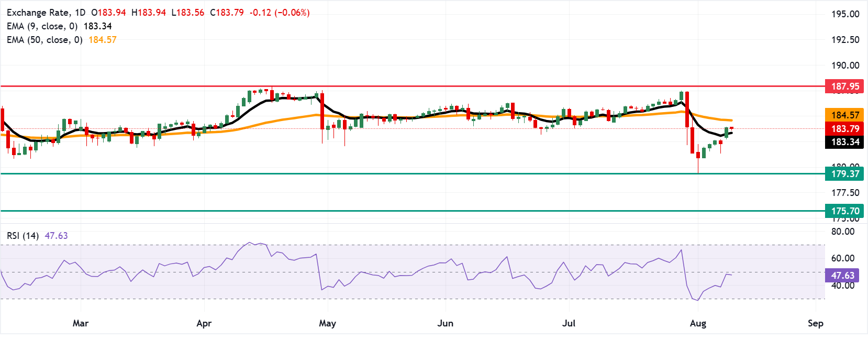Select the EMA (50, close, 0) indicator legend
This screenshot has width=868, height=339.
pyautogui.click(x=62, y=40)
